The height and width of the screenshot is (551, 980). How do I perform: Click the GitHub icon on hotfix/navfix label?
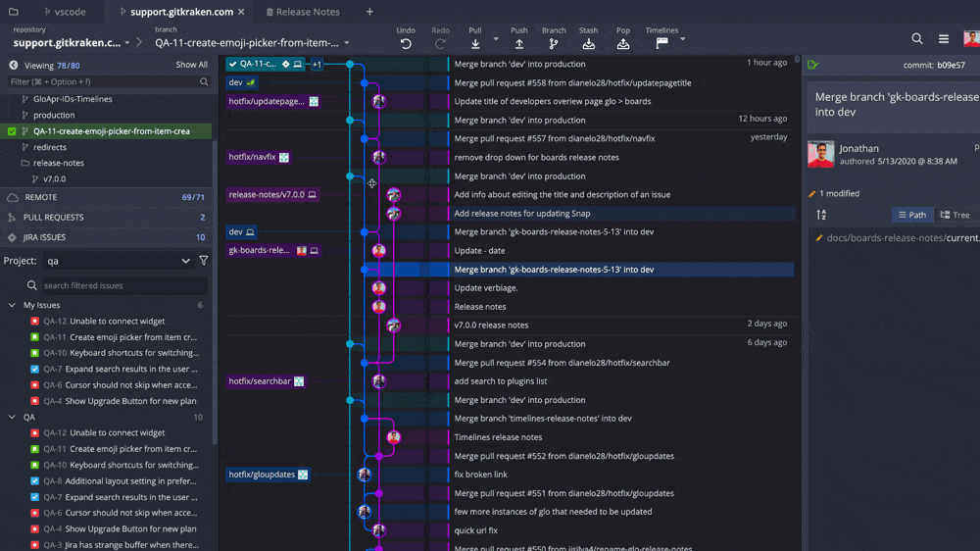pyautogui.click(x=284, y=157)
